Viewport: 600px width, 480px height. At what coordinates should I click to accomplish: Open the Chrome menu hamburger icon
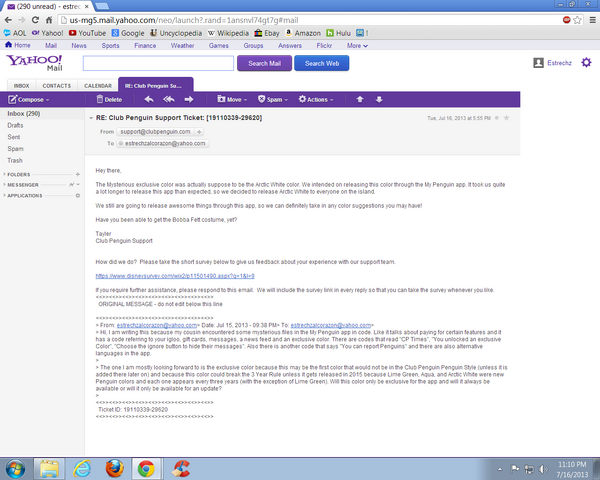pyautogui.click(x=592, y=20)
